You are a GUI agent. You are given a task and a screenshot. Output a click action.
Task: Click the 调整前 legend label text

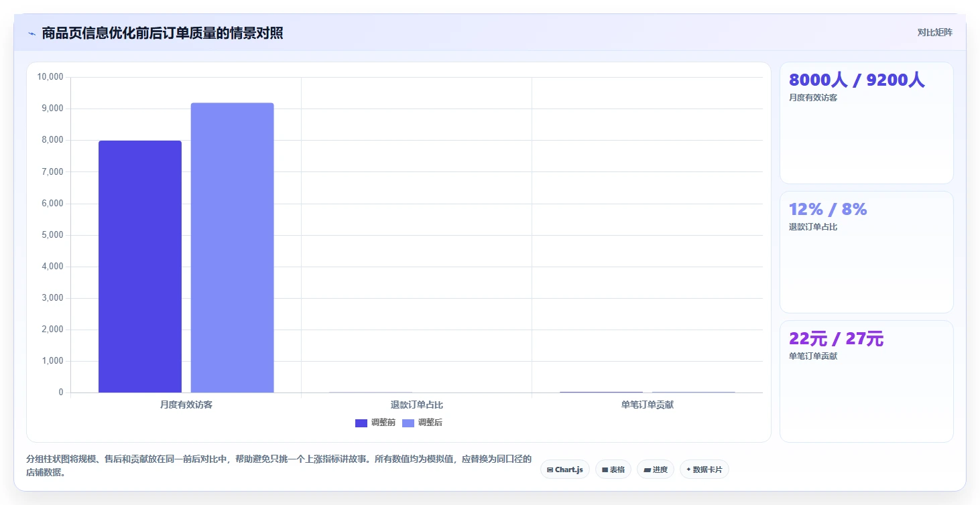[383, 423]
